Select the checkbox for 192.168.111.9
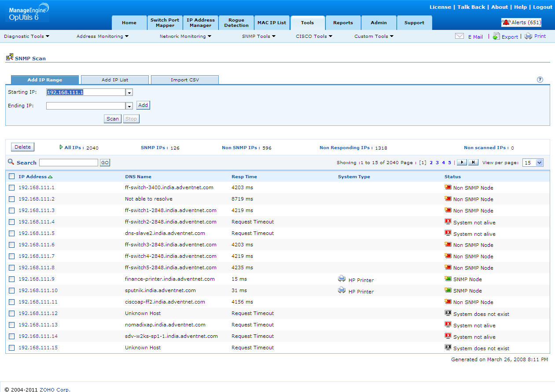The image size is (555, 392). (x=12, y=279)
